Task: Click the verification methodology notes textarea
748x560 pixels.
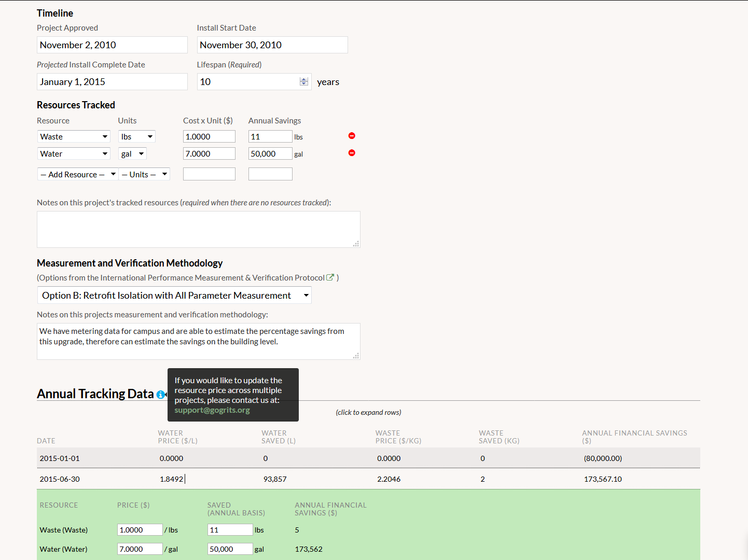Action: 199,341
